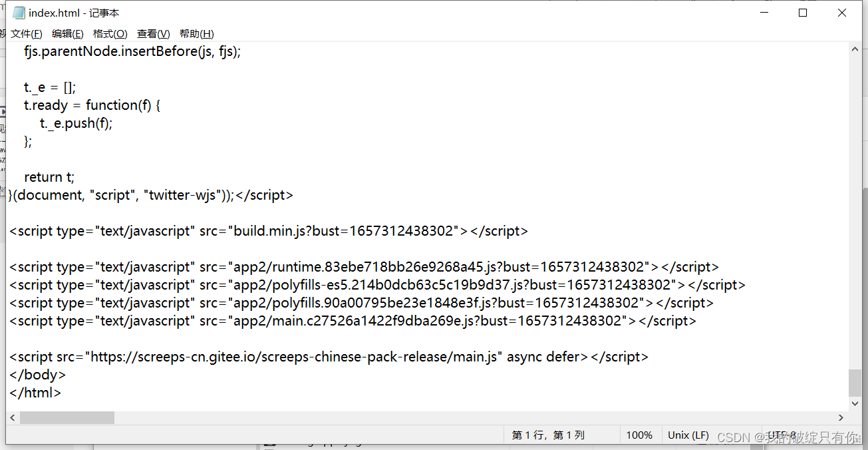868x450 pixels.
Task: Open the 格式 (Format) menu
Action: pos(110,33)
